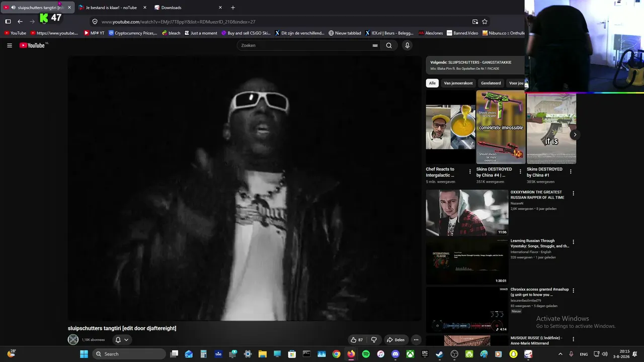Select the Van jemoerskont filter chip

click(x=458, y=83)
